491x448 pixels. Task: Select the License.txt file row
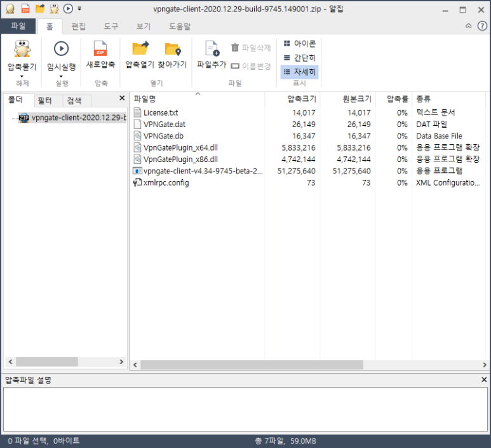(x=308, y=112)
